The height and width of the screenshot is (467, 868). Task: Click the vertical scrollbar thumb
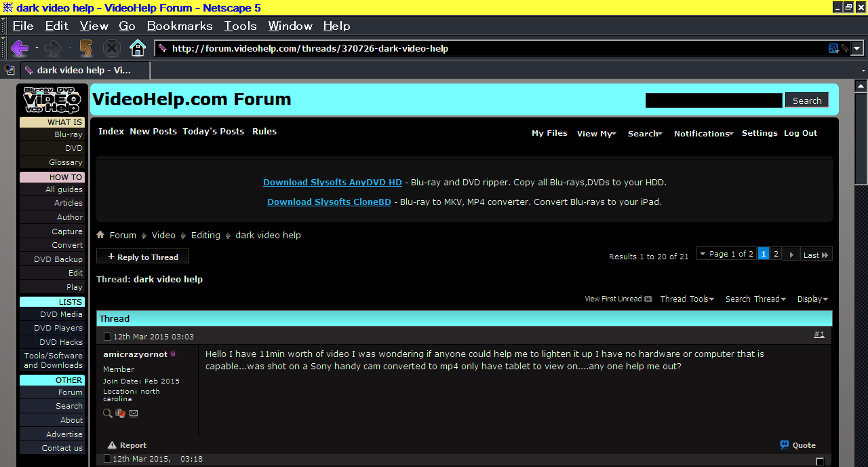[x=861, y=138]
